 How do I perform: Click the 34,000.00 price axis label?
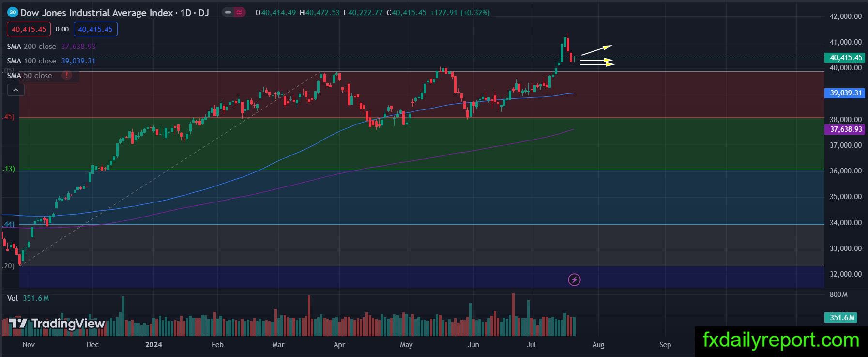[x=846, y=223]
